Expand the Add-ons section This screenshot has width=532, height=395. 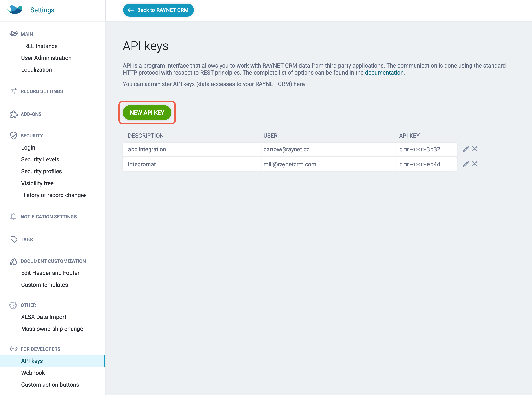[x=31, y=114]
